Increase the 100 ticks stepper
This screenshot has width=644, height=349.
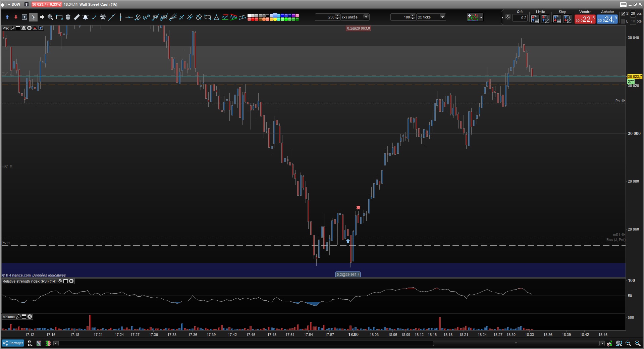coord(413,16)
